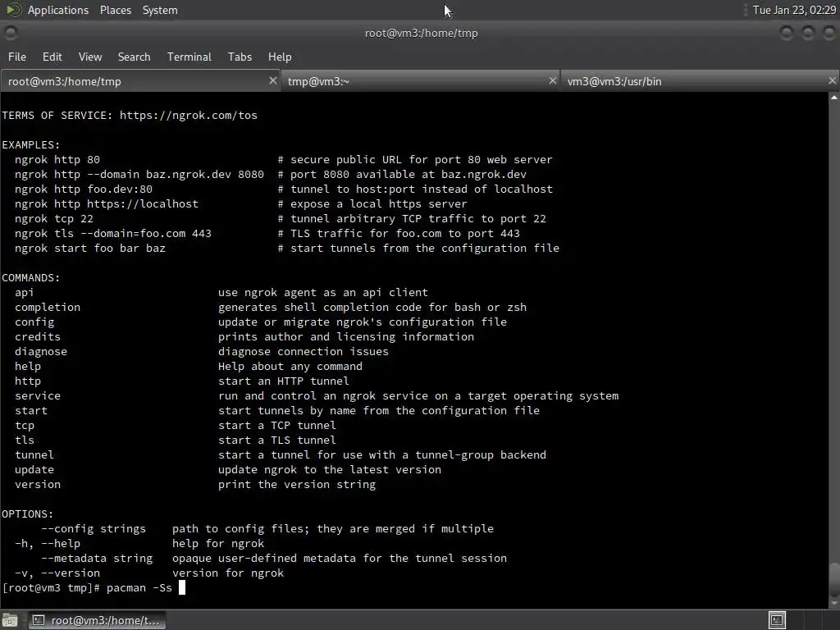Open the Terminal menu

point(189,57)
